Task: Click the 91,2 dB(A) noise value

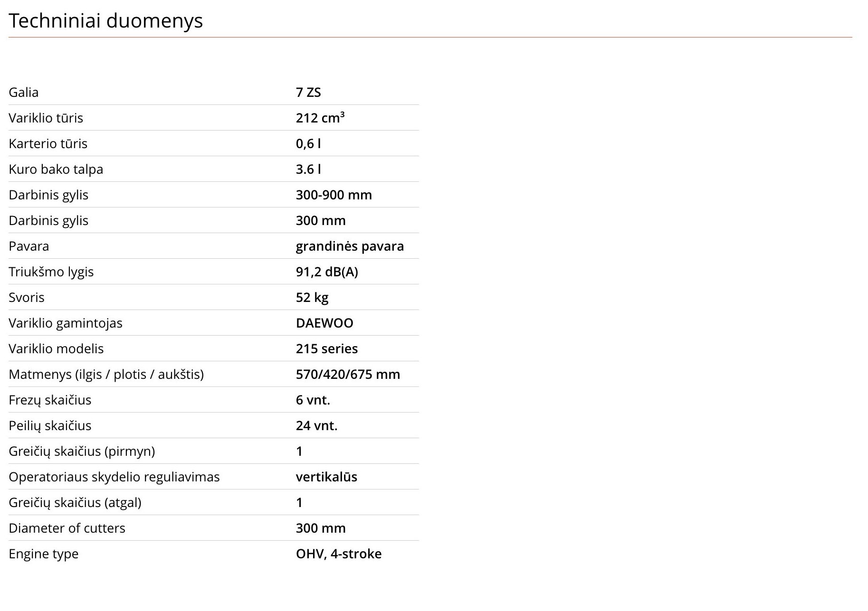Action: pyautogui.click(x=327, y=272)
